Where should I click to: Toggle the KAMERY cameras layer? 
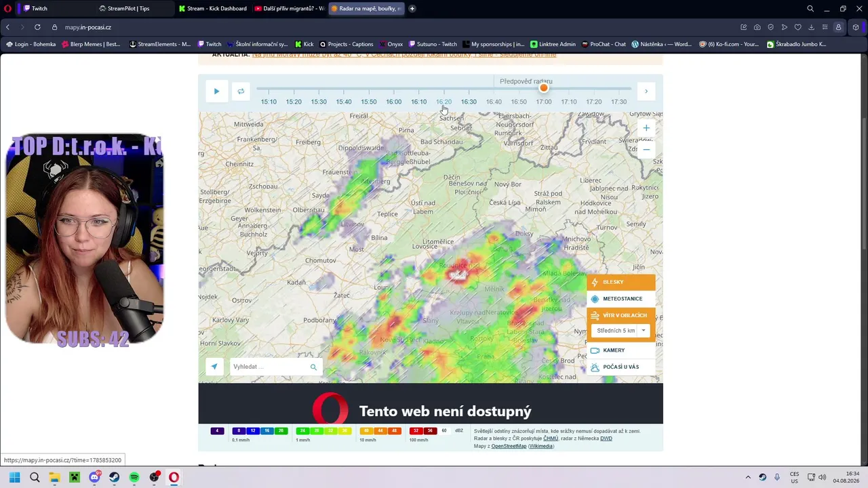621,350
